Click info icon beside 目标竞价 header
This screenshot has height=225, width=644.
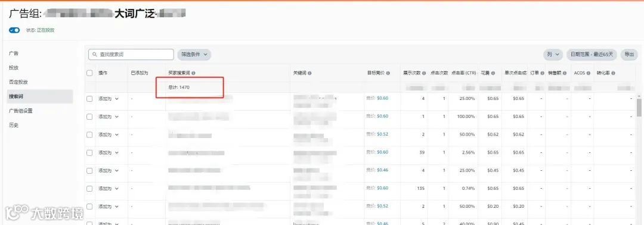388,73
